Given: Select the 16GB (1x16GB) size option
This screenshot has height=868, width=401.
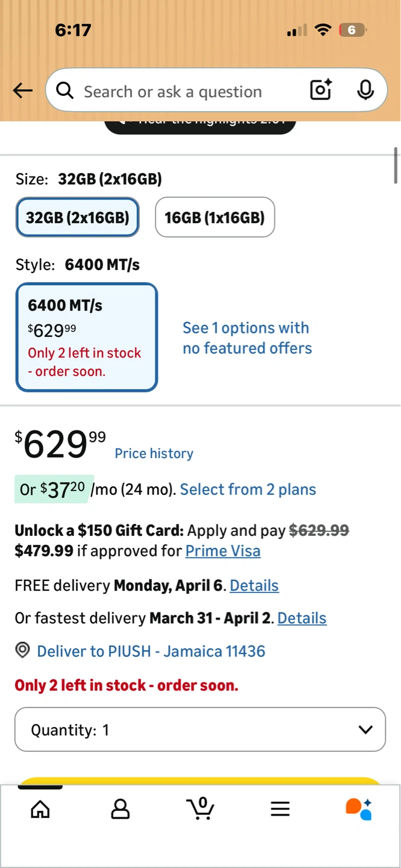Looking at the screenshot, I should [x=215, y=217].
